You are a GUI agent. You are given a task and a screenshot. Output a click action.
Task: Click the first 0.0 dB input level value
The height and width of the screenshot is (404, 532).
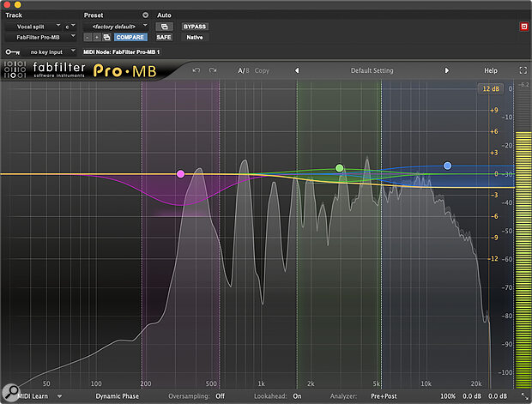click(x=472, y=396)
